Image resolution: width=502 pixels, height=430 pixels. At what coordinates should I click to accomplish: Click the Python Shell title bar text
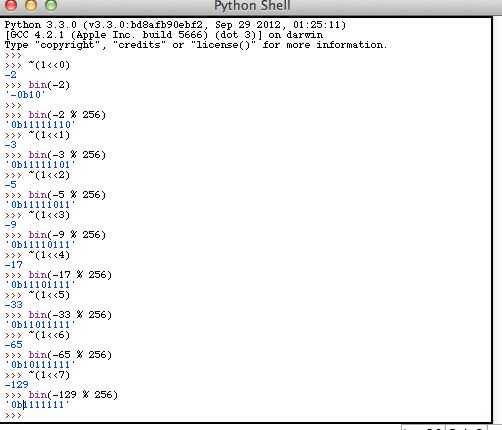click(252, 5)
